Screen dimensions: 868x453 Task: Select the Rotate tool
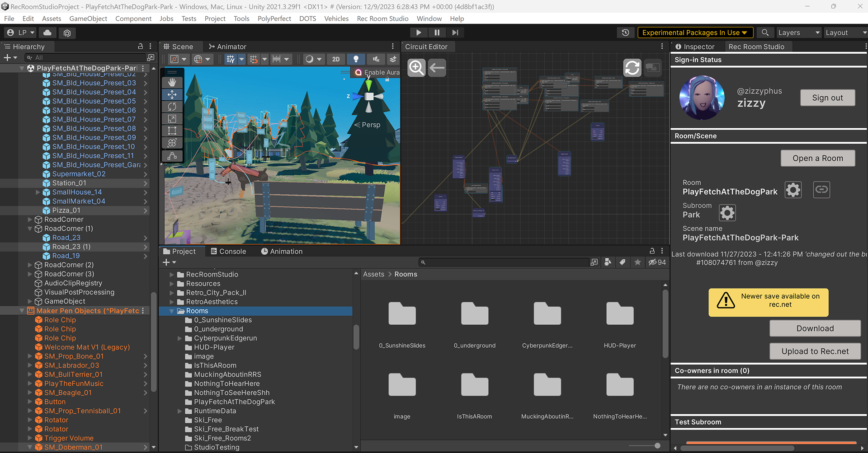pyautogui.click(x=172, y=107)
